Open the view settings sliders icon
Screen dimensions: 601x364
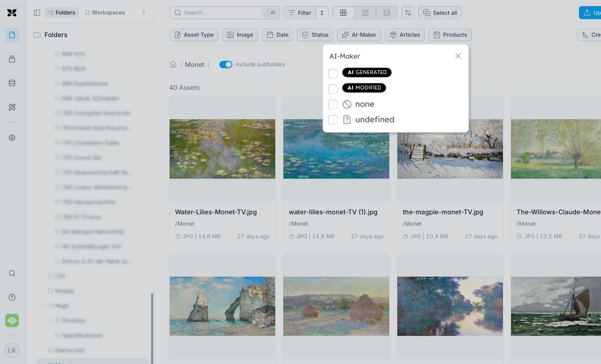pyautogui.click(x=408, y=13)
